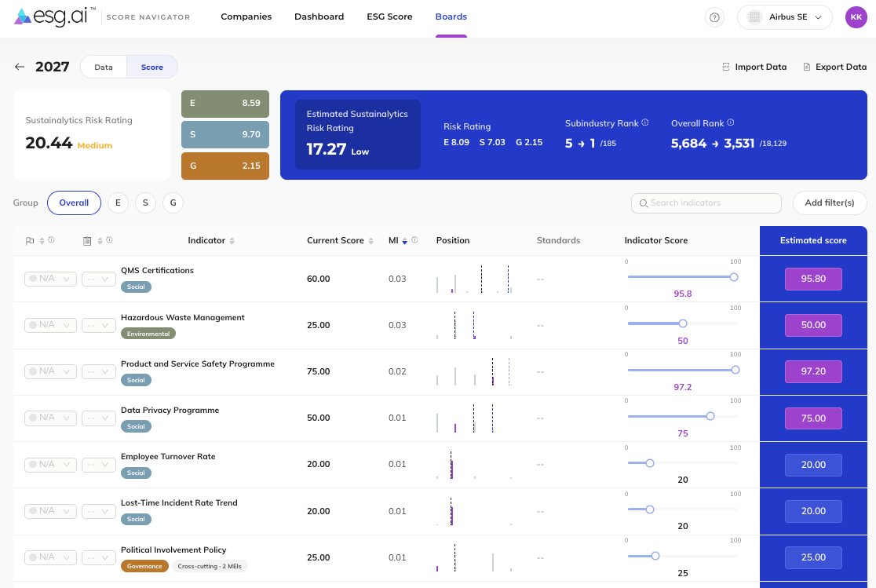Viewport: 876px width, 588px height.
Task: Click Hazardous Waste Management slider handle
Action: tap(683, 323)
